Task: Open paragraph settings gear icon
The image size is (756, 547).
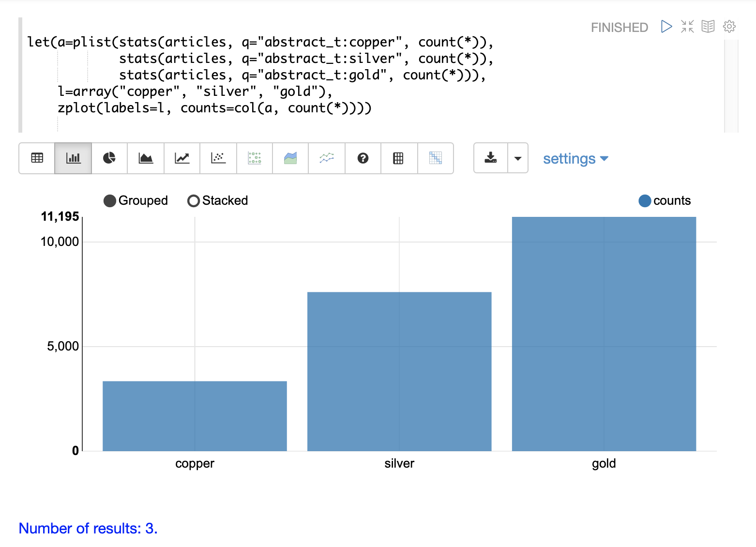Action: click(x=729, y=27)
